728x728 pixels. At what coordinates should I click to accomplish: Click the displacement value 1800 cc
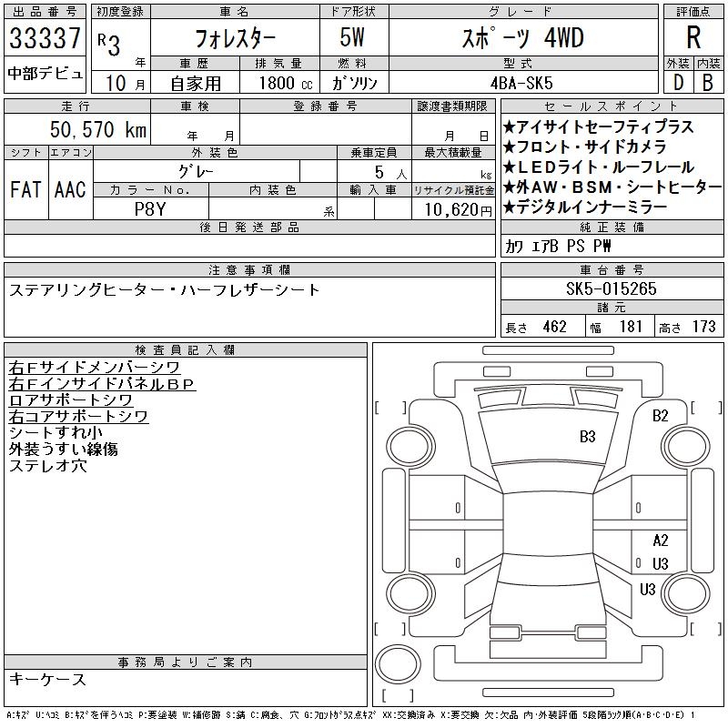(286, 83)
